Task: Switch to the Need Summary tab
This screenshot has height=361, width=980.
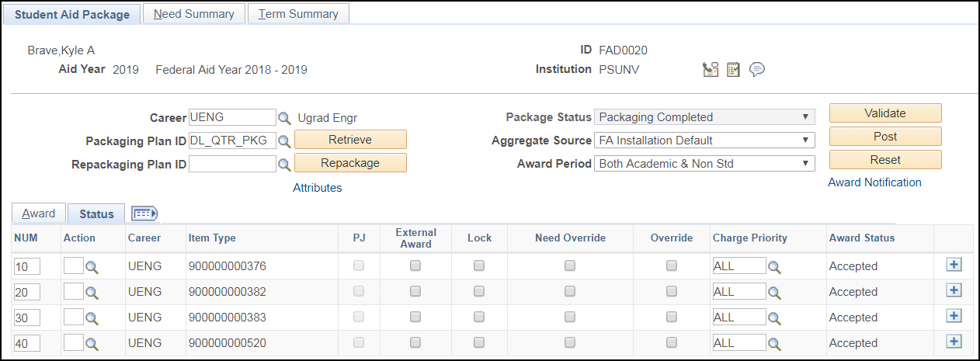Action: 194,14
